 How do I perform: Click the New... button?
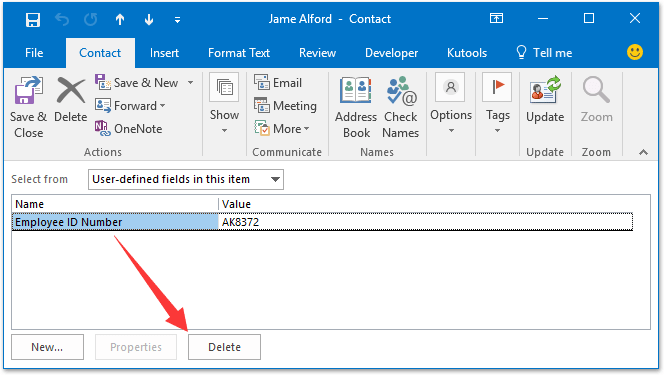(47, 347)
